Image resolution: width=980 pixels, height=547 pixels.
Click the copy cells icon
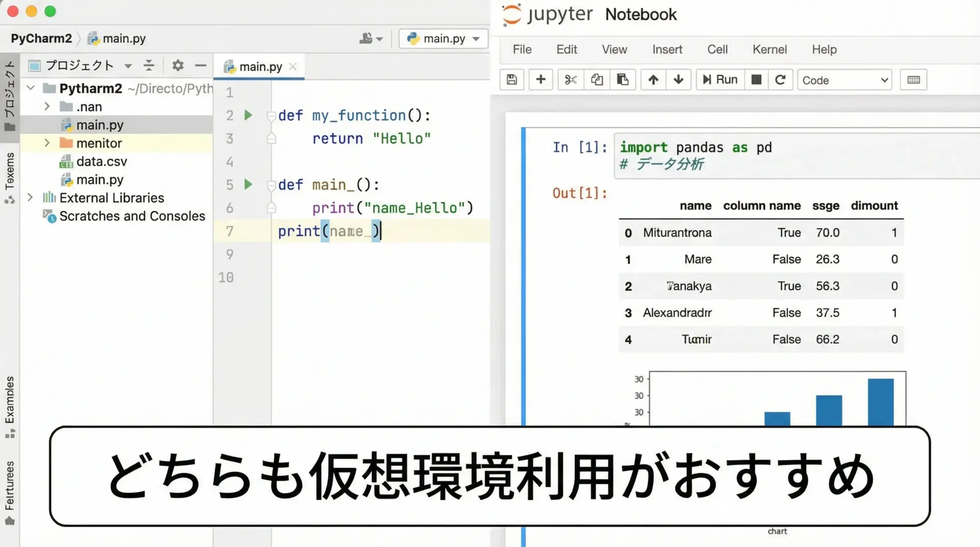click(597, 80)
